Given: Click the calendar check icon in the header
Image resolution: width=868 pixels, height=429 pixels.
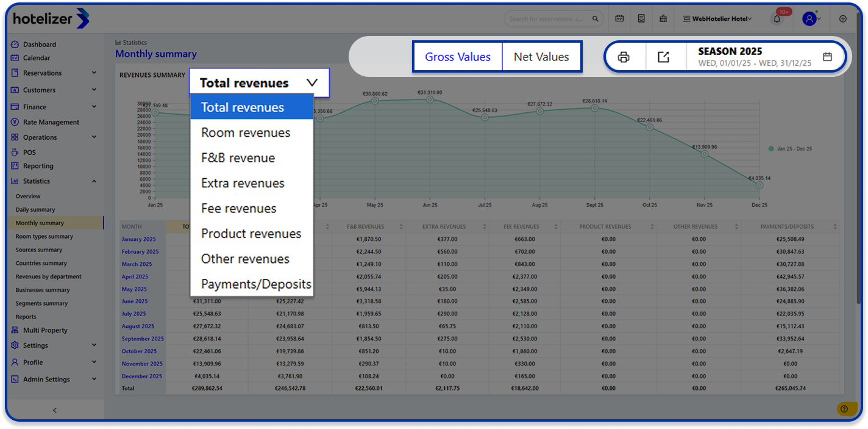Looking at the screenshot, I should tap(619, 19).
